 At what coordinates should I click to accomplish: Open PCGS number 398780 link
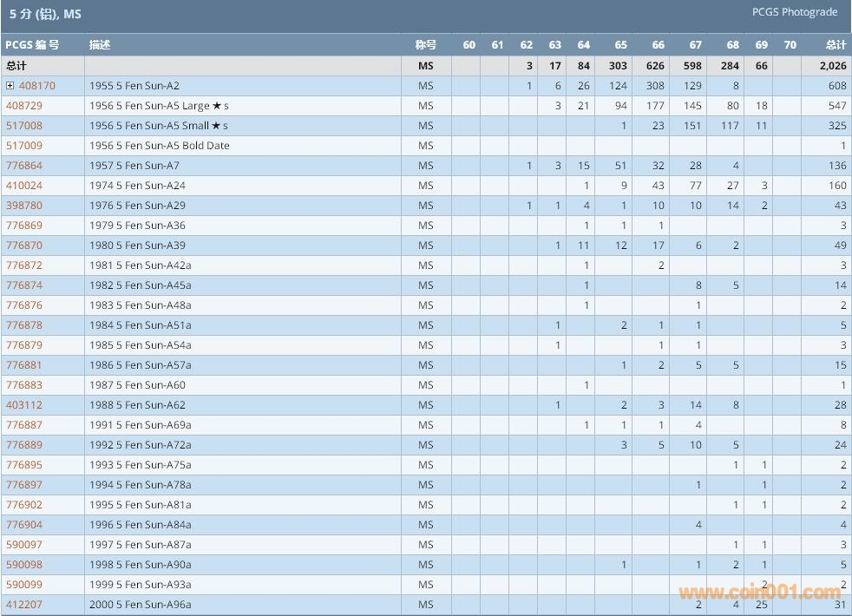23,206
